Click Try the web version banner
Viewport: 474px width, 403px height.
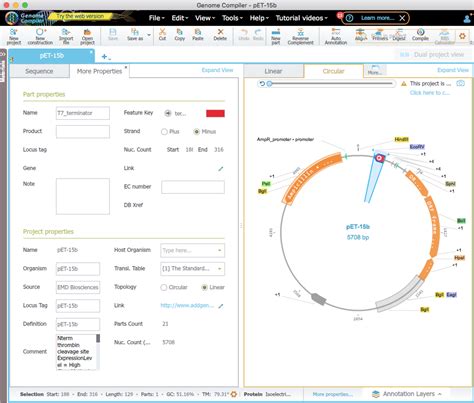(x=80, y=16)
